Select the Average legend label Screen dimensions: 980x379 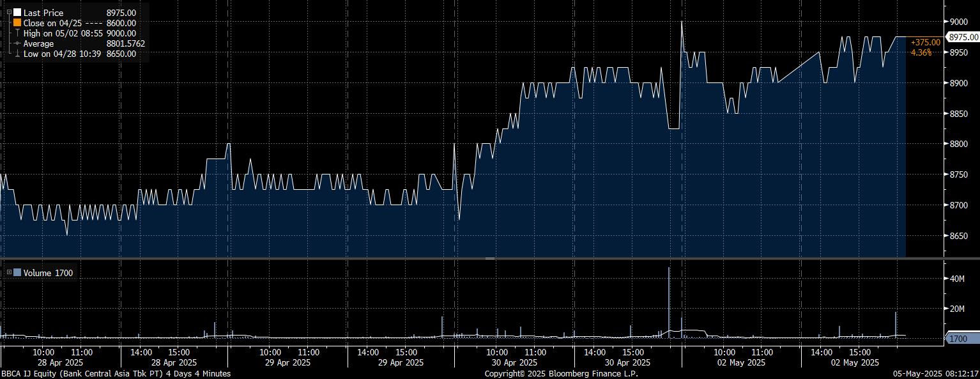[38, 43]
